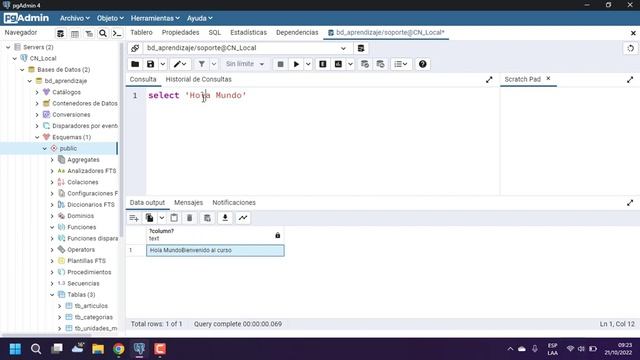640x360 pixels.
Task: Click the taskbar search magnifier
Action: [36, 349]
